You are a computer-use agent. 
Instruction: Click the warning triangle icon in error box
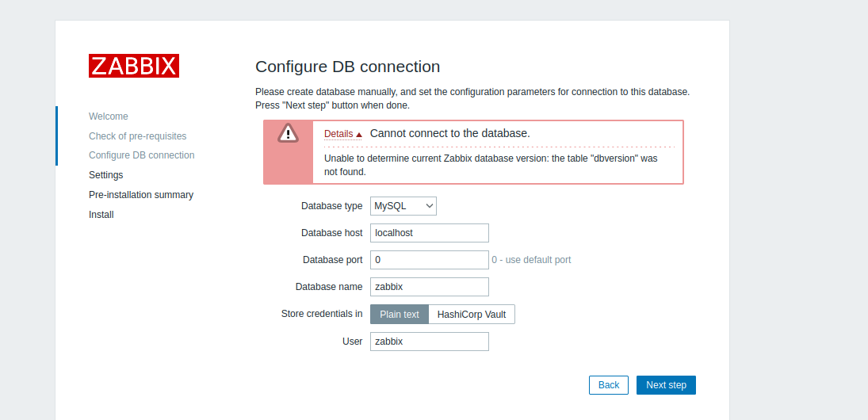click(288, 133)
